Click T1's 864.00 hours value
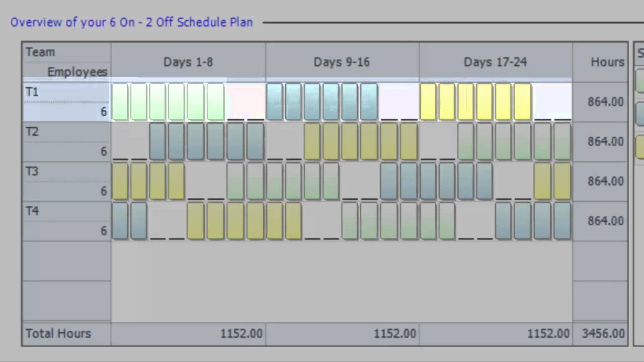 (606, 102)
